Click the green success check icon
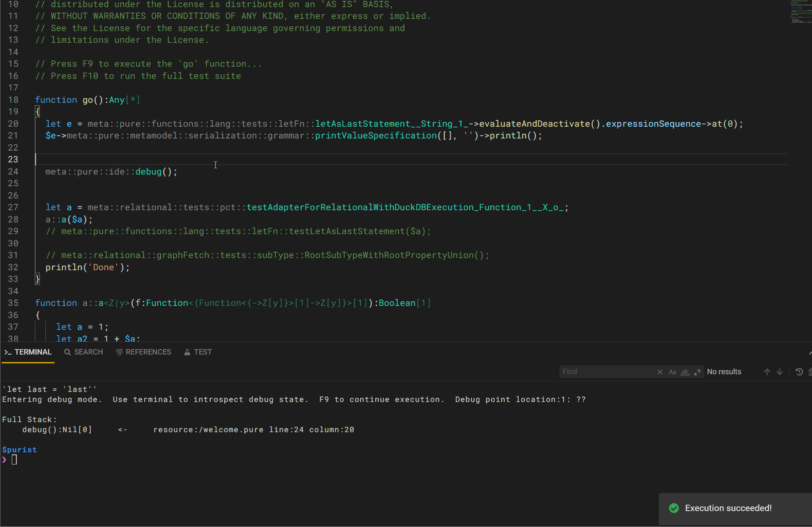 coord(674,508)
